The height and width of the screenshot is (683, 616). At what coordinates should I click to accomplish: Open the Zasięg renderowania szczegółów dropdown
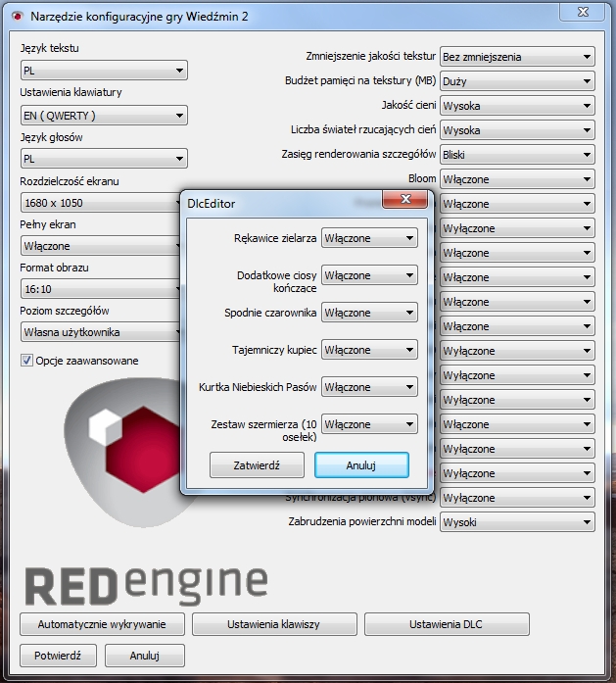(517, 155)
